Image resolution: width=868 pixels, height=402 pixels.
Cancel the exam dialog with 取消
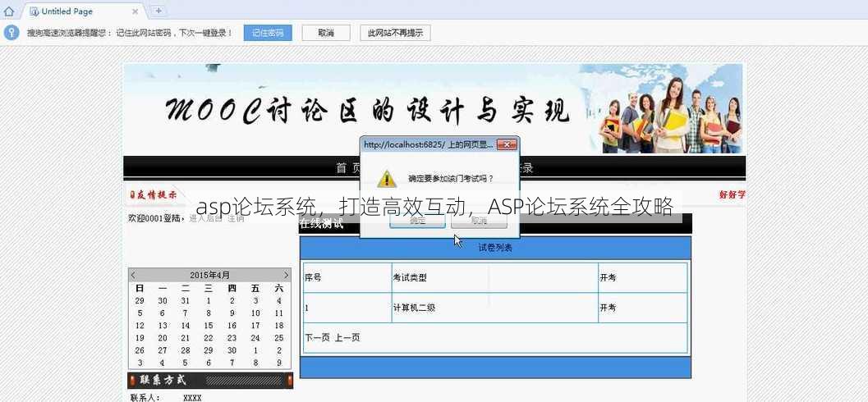[479, 220]
